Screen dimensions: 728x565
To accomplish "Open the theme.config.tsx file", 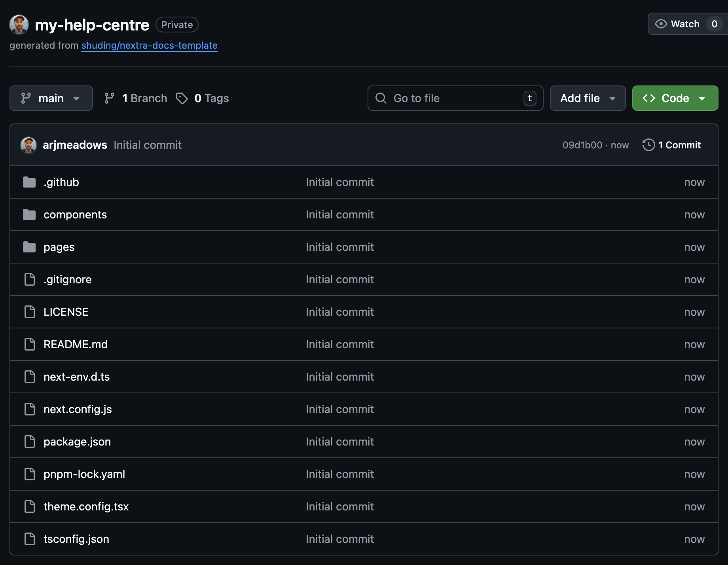I will 86,506.
